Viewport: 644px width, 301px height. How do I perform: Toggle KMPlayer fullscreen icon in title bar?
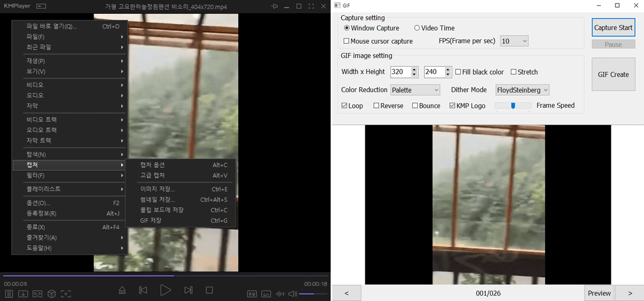coord(311,6)
